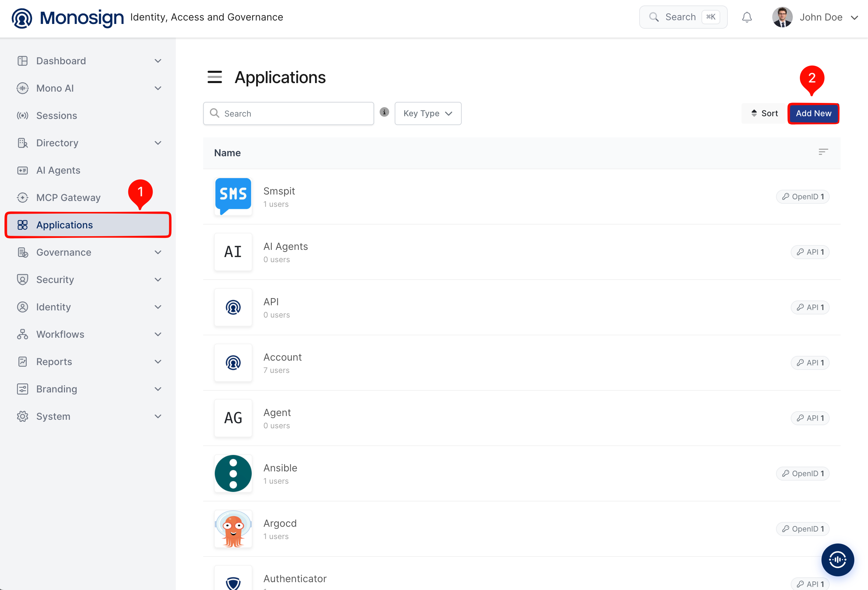Image resolution: width=868 pixels, height=590 pixels.
Task: Open the Key Type dropdown
Action: 428,113
